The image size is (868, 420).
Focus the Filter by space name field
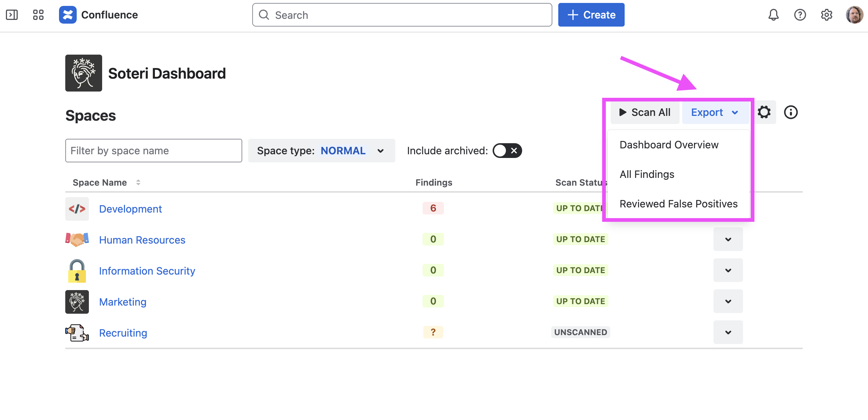point(153,151)
